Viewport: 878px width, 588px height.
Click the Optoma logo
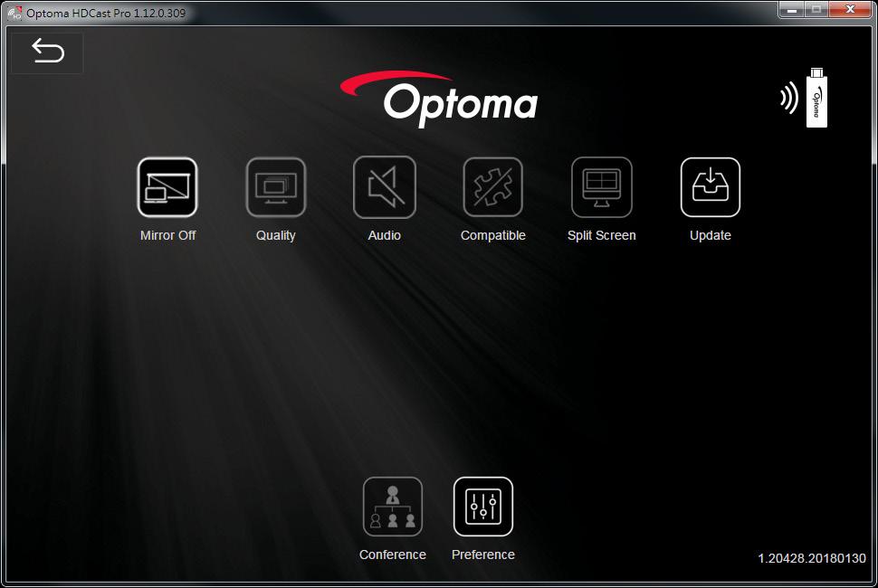[439, 99]
